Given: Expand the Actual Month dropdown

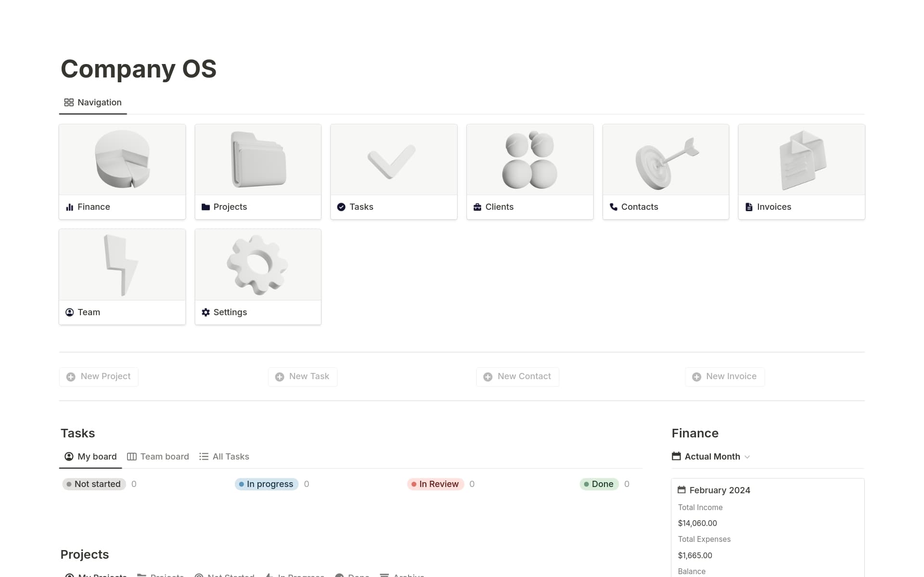Looking at the screenshot, I should (x=747, y=457).
